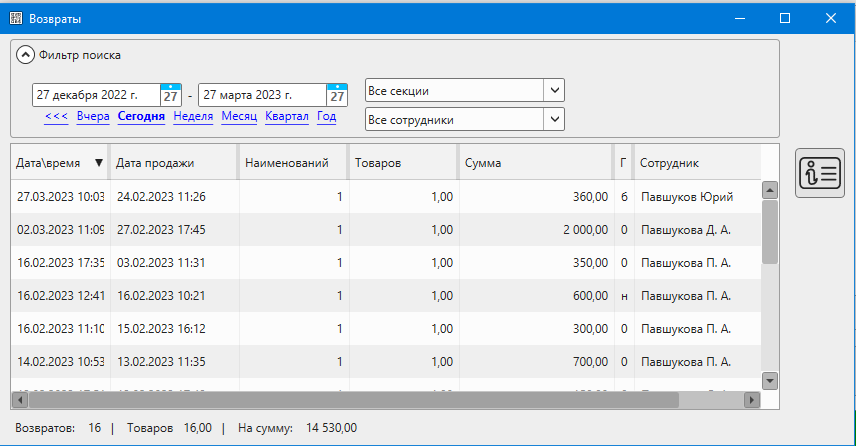The width and height of the screenshot is (856, 446).
Task: Select the Сегодня filter link
Action: coord(141,116)
